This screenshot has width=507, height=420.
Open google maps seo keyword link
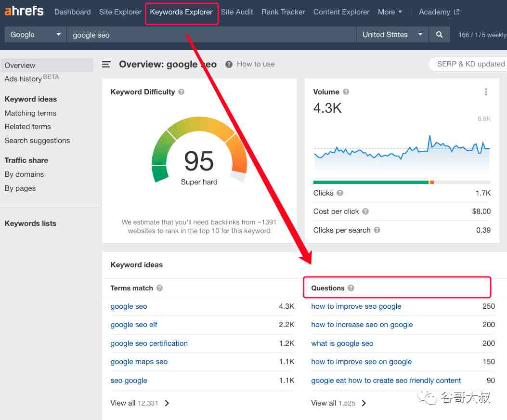click(139, 362)
